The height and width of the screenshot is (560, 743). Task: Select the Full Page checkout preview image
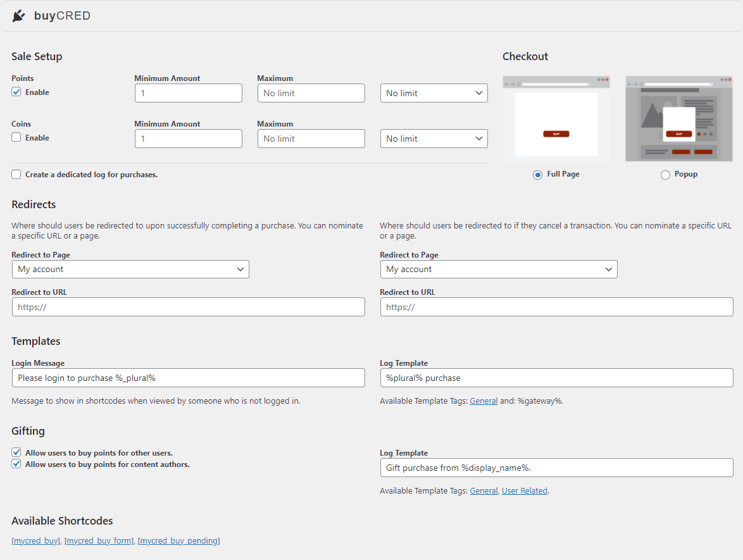pyautogui.click(x=556, y=118)
